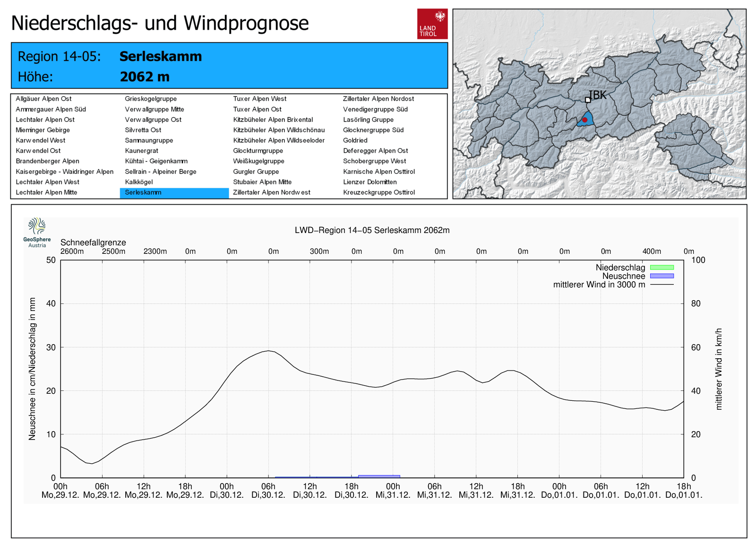
Task: Select Glocknergruppe Süd
Action: click(x=373, y=130)
